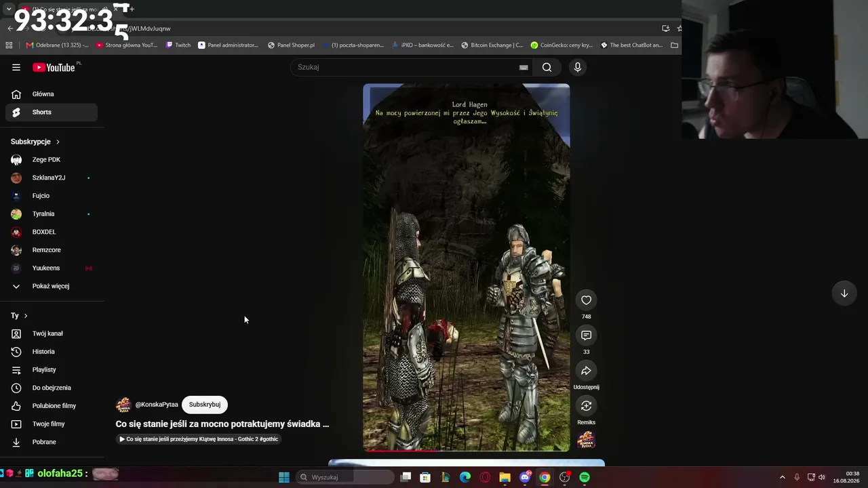Open the Panel administratora bookmark
Screen dimensions: 868x488
[x=229, y=45]
